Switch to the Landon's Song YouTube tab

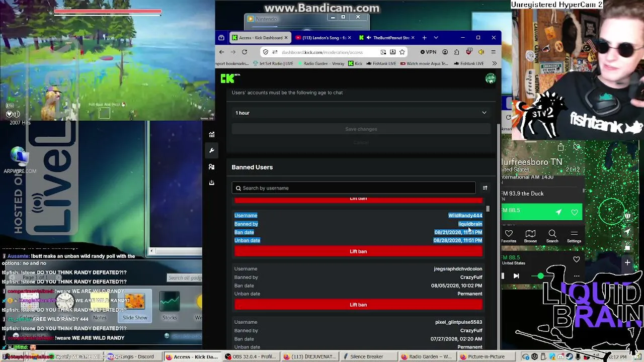(x=323, y=38)
